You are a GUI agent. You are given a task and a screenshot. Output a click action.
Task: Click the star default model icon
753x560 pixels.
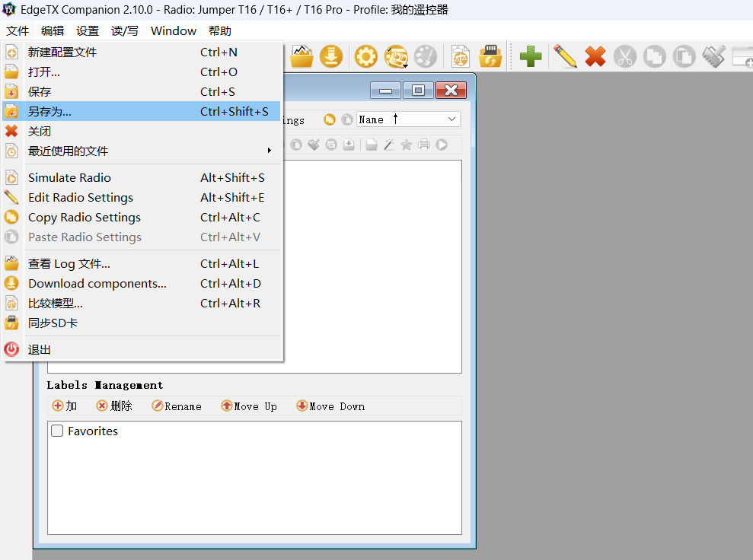[407, 145]
